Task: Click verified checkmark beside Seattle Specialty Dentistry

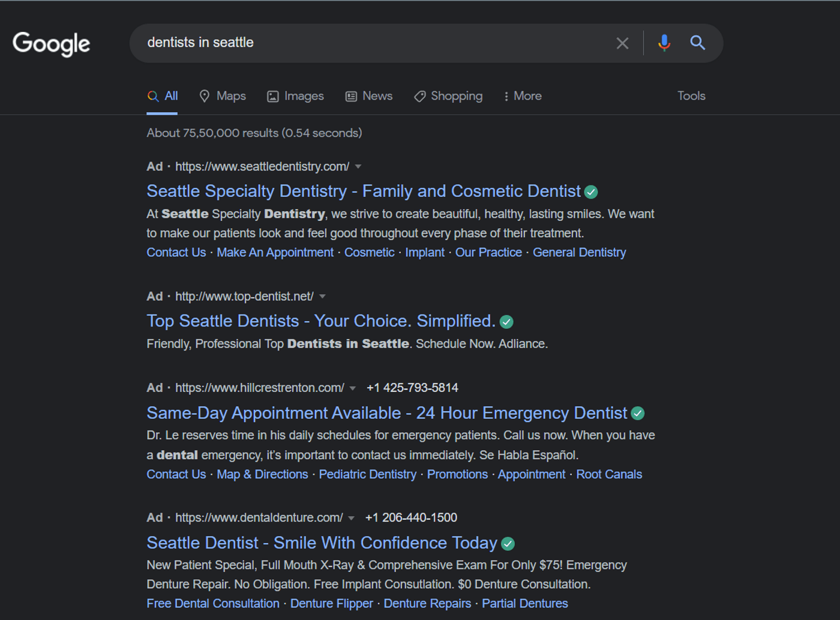Action: click(x=591, y=192)
